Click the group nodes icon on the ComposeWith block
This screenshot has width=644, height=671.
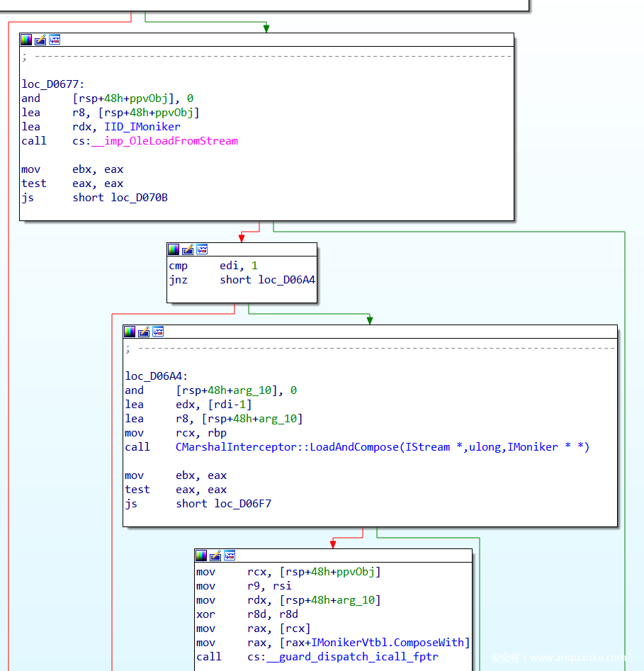pyautogui.click(x=230, y=556)
